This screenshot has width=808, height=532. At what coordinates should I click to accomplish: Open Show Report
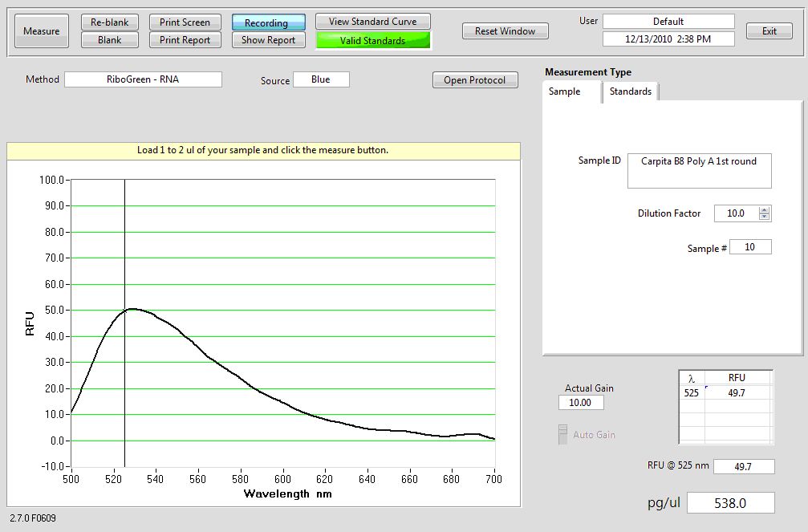pos(269,40)
